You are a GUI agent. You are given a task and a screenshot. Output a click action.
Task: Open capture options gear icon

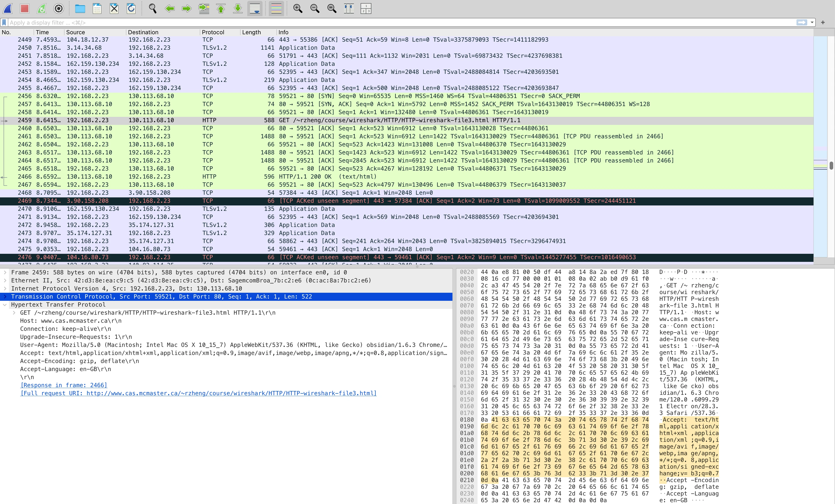tap(59, 9)
